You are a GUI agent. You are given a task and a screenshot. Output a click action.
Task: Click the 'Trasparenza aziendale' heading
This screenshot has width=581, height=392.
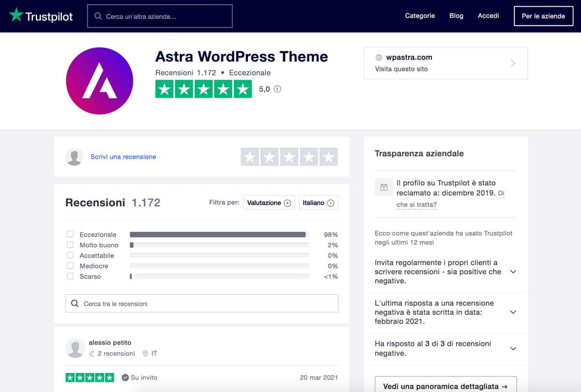coord(419,153)
